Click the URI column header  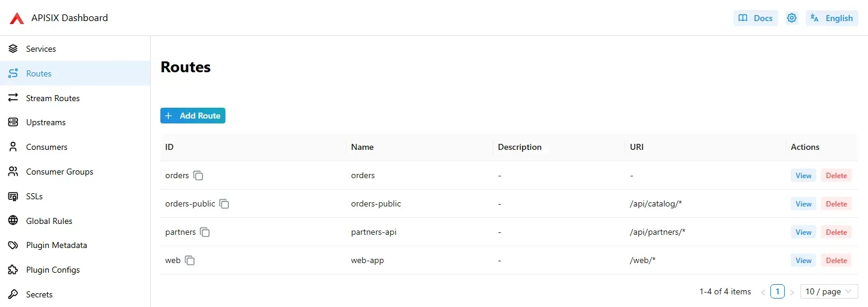[x=705, y=147]
